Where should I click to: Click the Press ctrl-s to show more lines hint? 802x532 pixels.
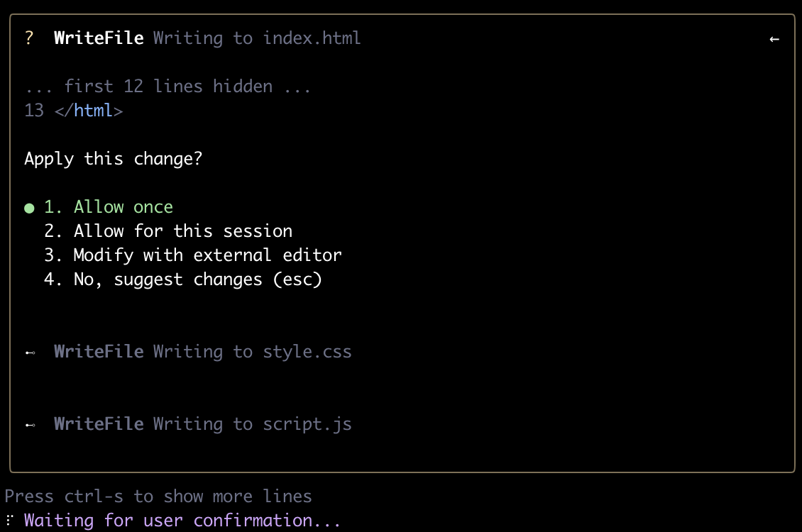point(158,497)
